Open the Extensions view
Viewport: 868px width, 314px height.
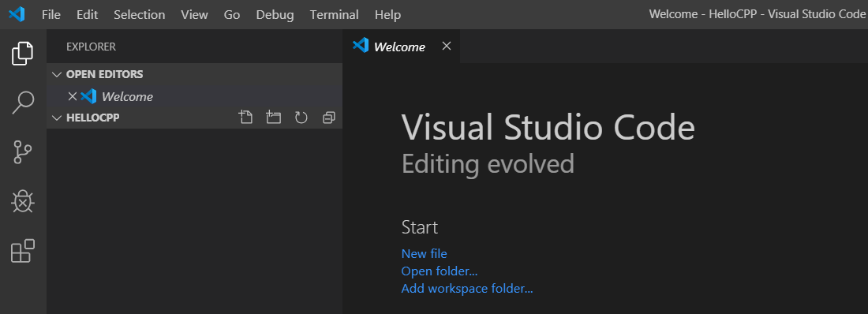point(23,251)
